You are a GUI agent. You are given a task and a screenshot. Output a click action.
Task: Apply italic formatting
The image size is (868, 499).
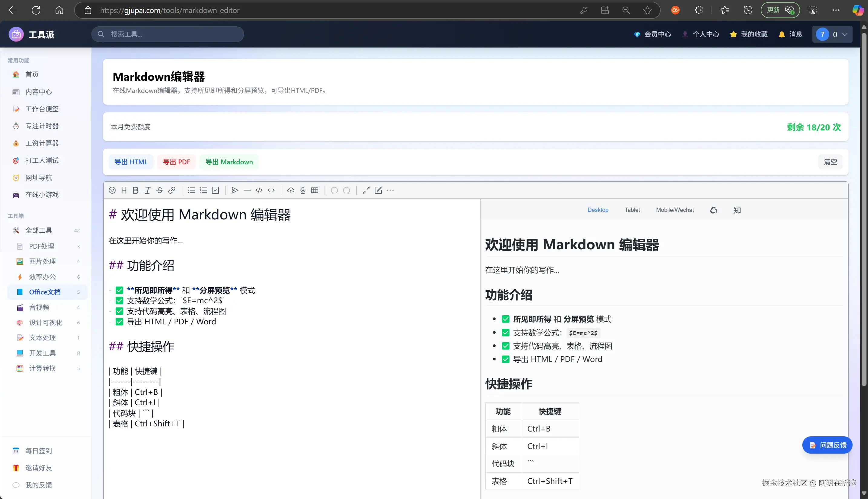(x=148, y=190)
